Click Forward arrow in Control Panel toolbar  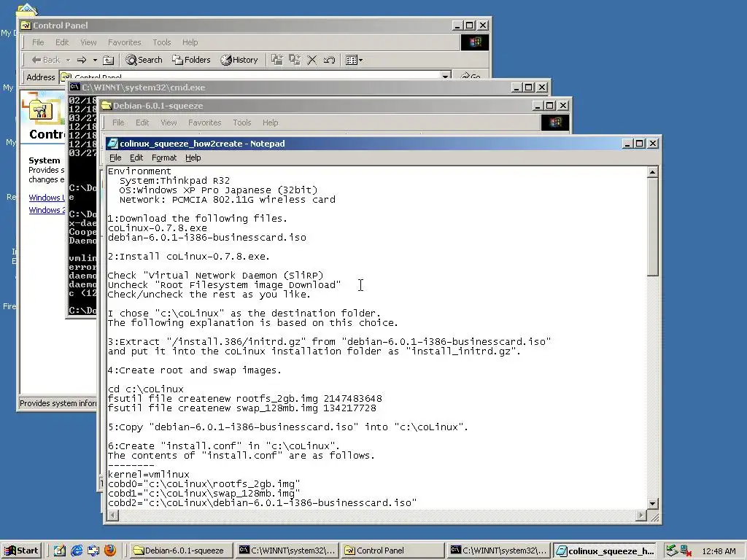click(82, 60)
